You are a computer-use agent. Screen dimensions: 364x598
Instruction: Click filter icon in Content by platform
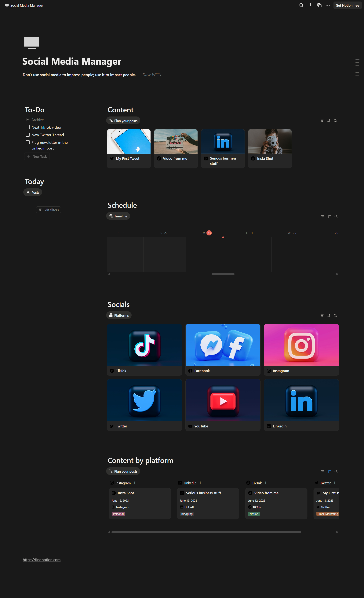click(x=322, y=471)
